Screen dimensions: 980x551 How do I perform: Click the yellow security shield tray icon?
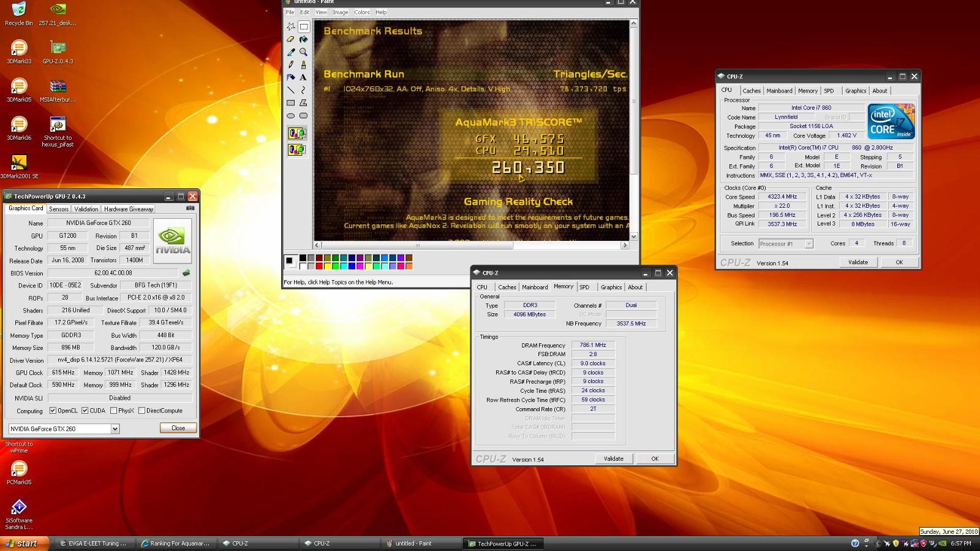[x=896, y=543]
